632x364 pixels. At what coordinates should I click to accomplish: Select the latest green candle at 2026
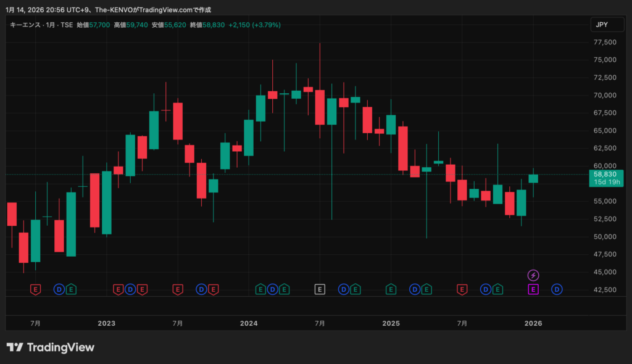(533, 178)
